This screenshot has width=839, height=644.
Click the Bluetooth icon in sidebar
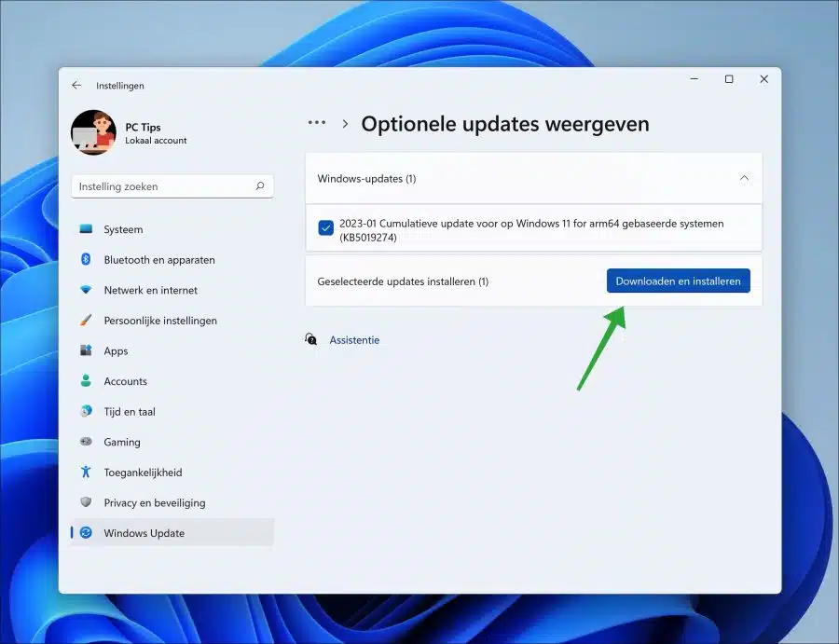coord(86,259)
